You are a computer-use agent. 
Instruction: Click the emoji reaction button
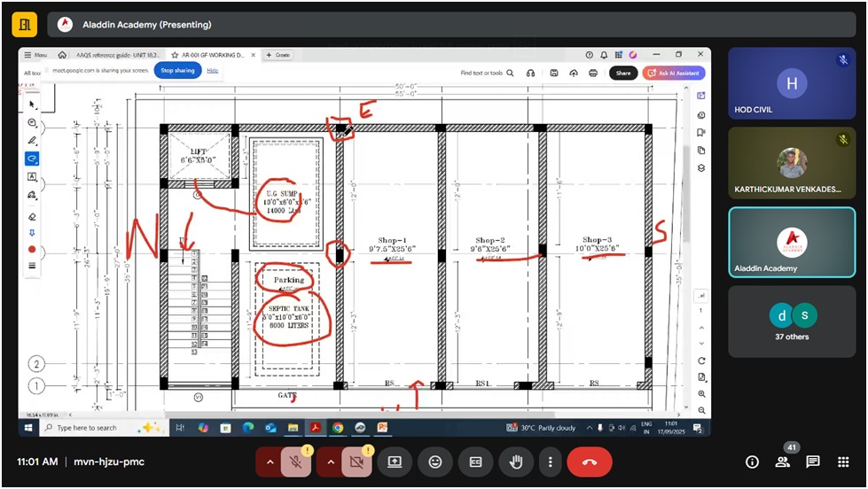point(434,462)
